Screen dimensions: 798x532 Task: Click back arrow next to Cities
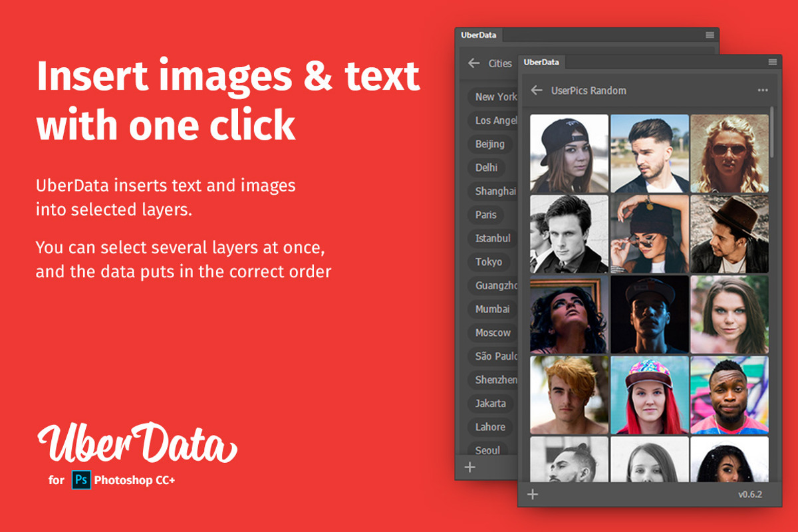(x=473, y=63)
